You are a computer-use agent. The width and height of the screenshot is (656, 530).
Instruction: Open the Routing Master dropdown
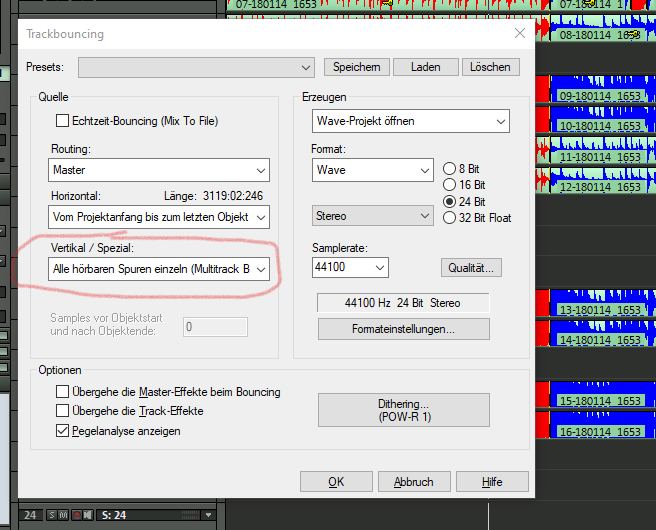(159, 170)
